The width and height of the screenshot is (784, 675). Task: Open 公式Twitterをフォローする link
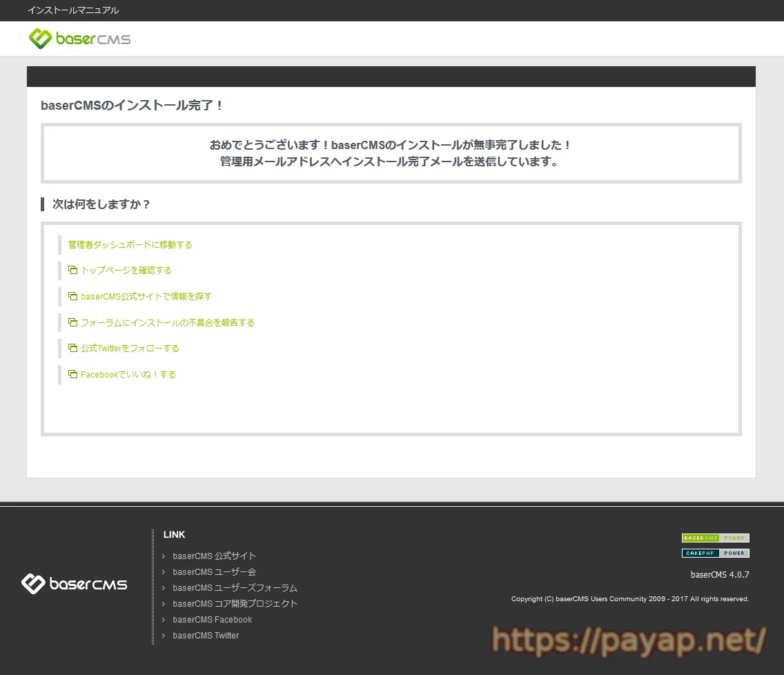pyautogui.click(x=130, y=349)
